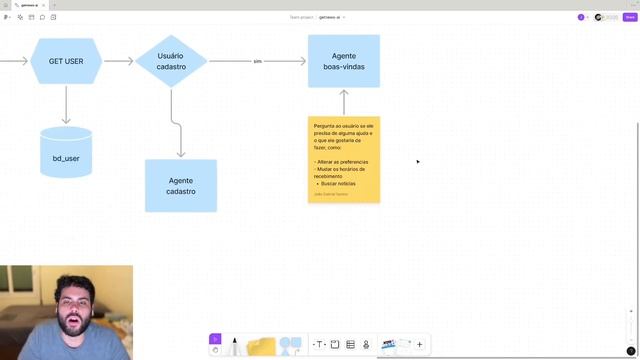
Task: Select the Marker pen tool
Action: (x=235, y=346)
